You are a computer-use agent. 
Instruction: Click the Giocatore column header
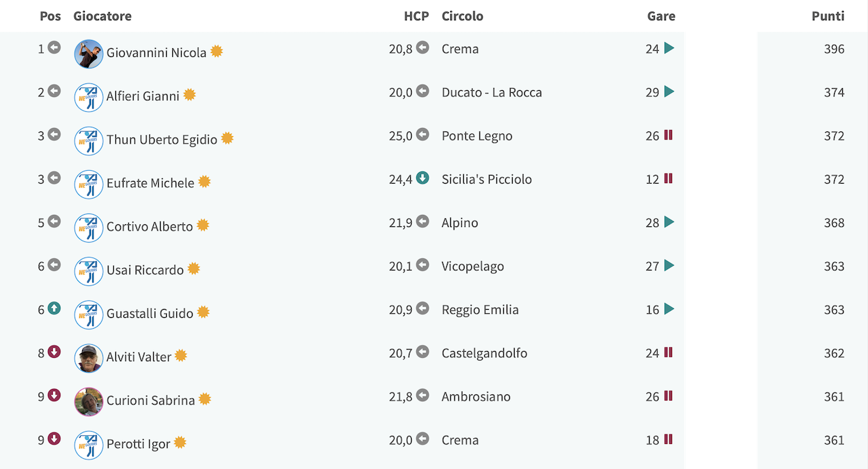click(x=102, y=16)
